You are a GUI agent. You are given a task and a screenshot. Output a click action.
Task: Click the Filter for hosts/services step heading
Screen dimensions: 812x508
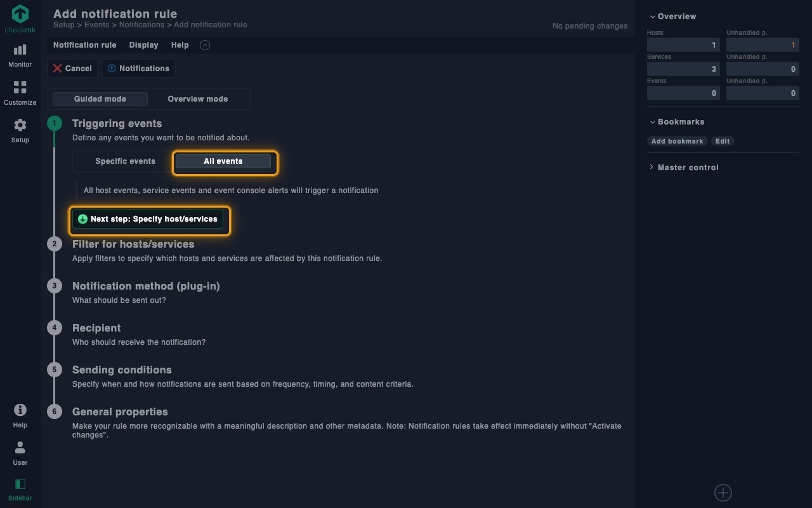tap(133, 244)
